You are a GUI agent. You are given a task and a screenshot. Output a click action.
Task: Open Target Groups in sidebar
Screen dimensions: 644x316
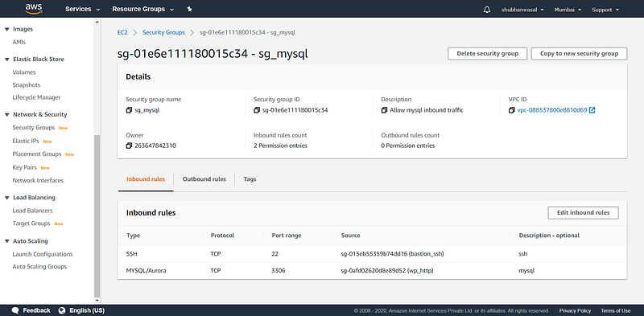click(x=31, y=224)
